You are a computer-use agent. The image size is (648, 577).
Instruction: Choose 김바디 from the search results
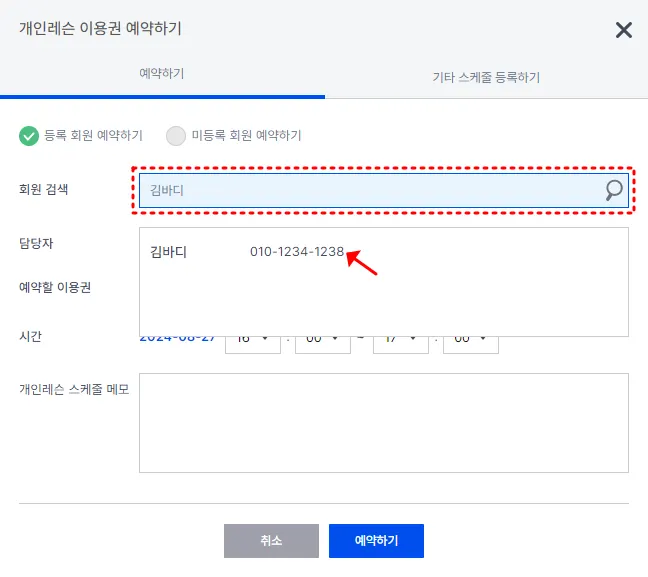(169, 252)
